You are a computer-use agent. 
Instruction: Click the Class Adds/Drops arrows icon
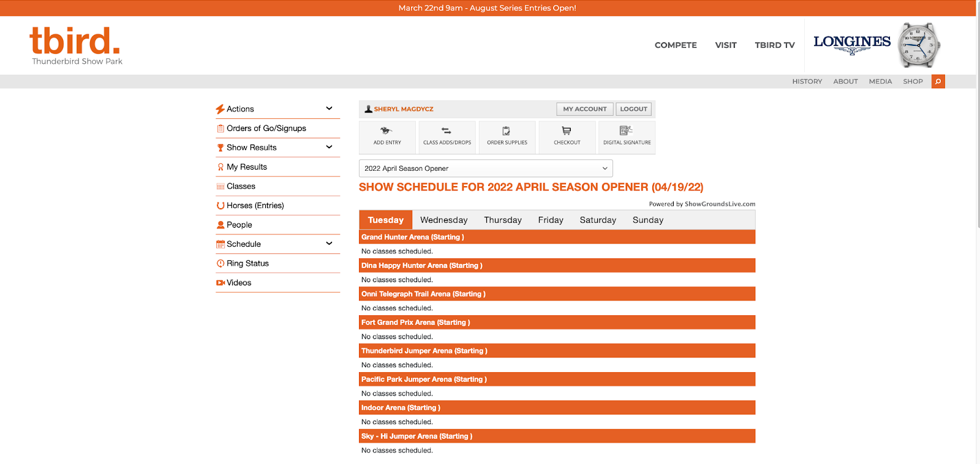[447, 130]
